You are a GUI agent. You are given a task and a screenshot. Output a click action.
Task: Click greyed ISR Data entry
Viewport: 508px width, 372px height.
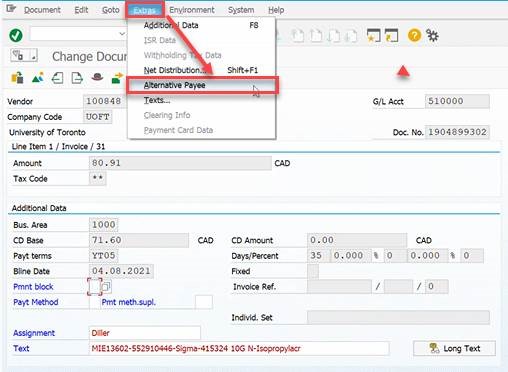201,40
